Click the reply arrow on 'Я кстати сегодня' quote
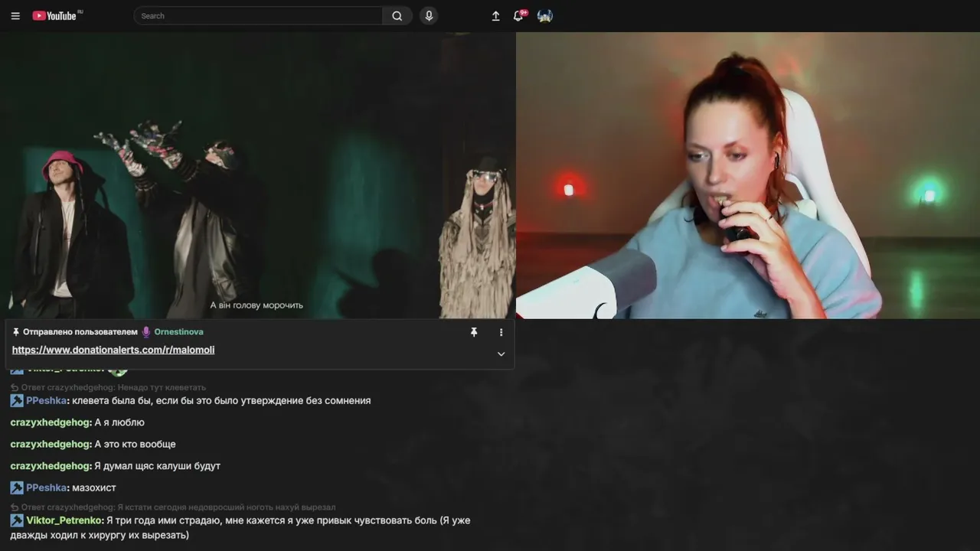The width and height of the screenshot is (980, 551). 15,507
